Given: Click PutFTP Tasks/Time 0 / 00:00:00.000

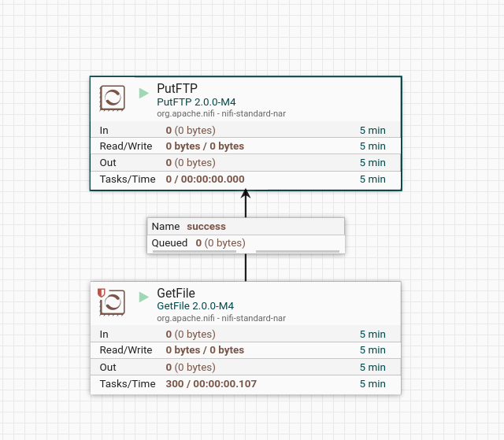Looking at the screenshot, I should [205, 179].
